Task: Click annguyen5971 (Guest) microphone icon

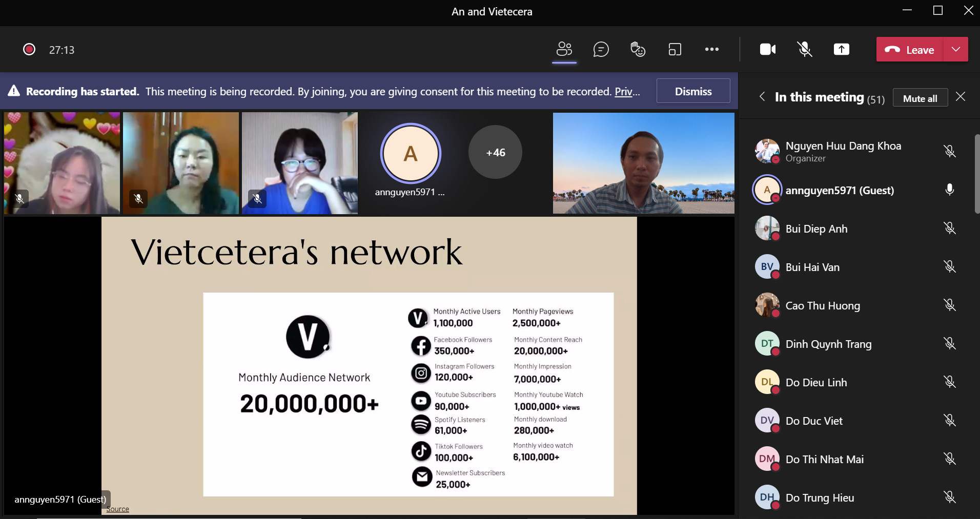Action: 950,190
